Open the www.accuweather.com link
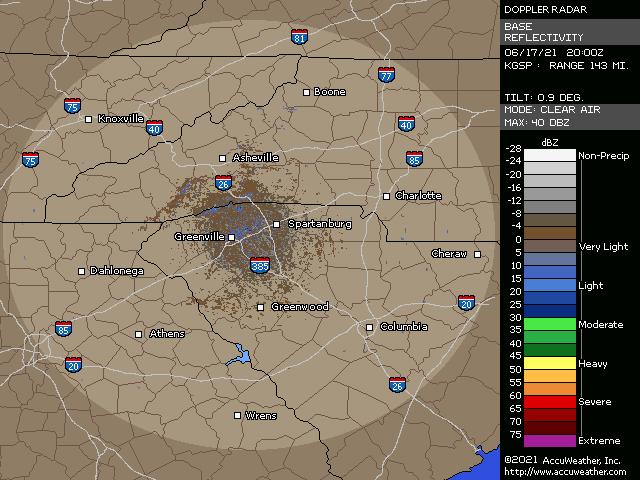Viewport: 640px width, 480px height. click(565, 472)
